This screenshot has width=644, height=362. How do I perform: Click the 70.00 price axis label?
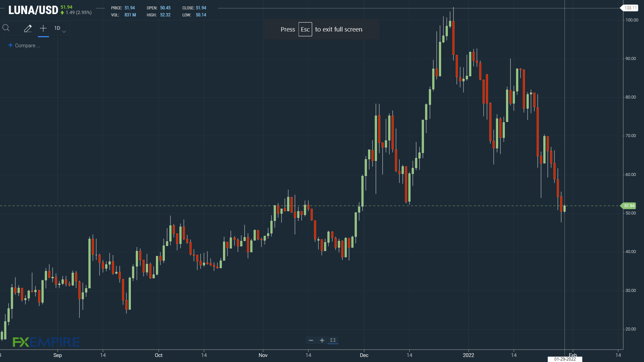(x=631, y=136)
